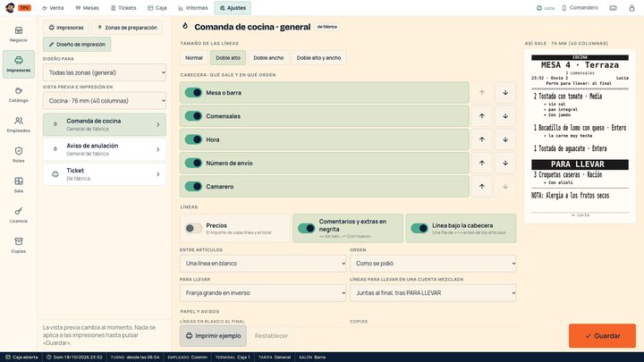Viewport: 644px width, 362px height.
Task: Switch to Impresoras subtab
Action: (66, 28)
